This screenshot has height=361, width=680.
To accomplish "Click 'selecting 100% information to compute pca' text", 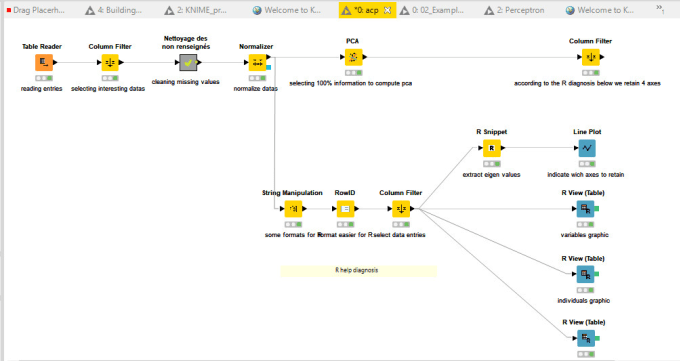I will coord(351,83).
